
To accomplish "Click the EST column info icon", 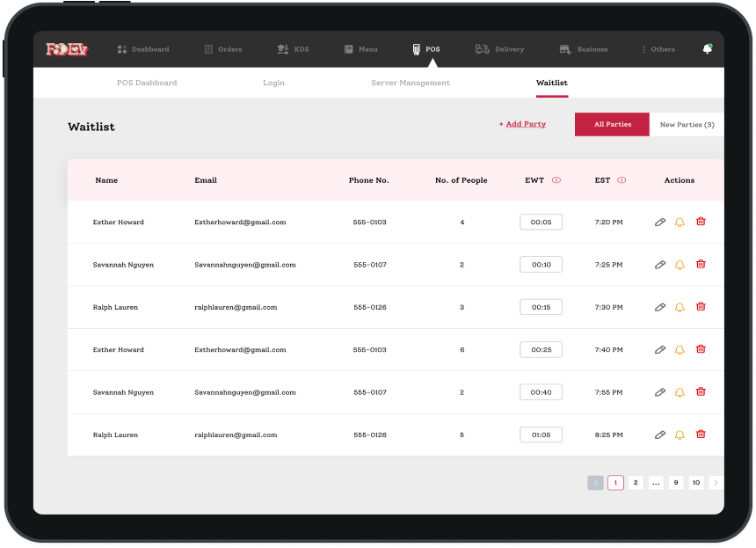I will 622,180.
